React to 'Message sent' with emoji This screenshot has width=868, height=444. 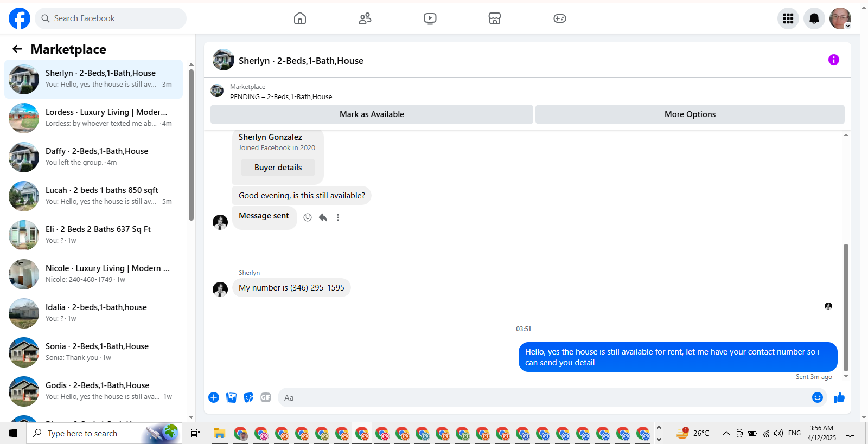pyautogui.click(x=308, y=217)
